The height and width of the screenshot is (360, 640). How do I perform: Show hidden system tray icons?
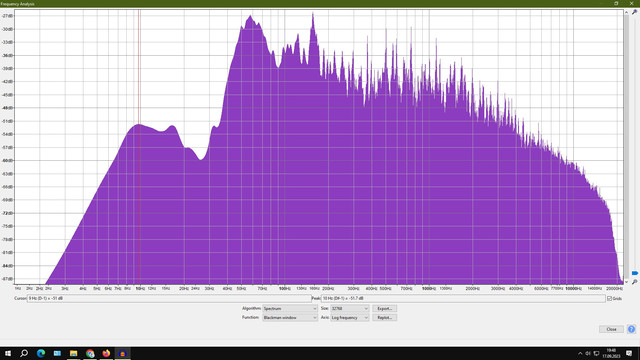tap(580, 353)
